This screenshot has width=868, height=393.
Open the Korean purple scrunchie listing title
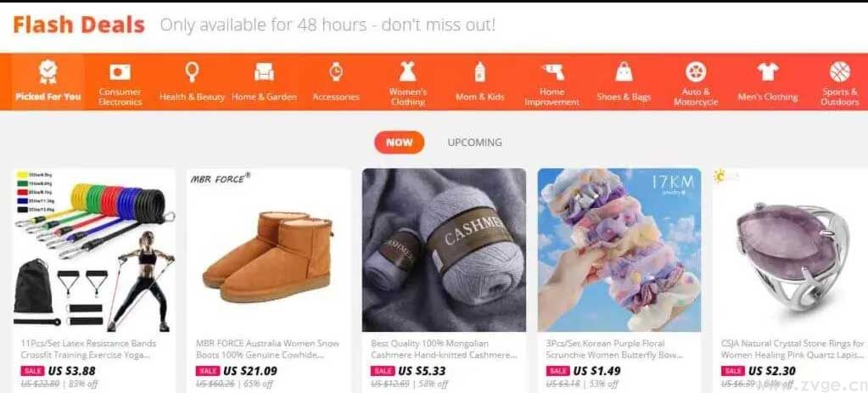click(614, 349)
